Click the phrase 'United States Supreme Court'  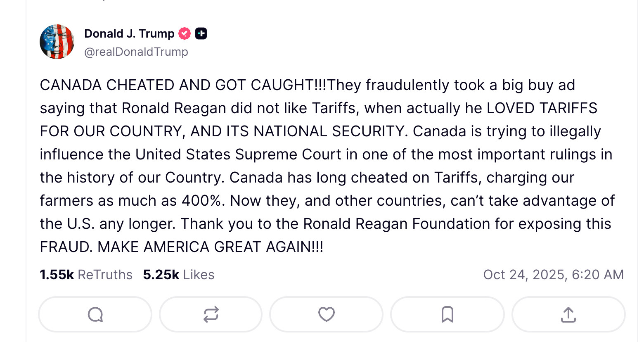[x=238, y=154]
